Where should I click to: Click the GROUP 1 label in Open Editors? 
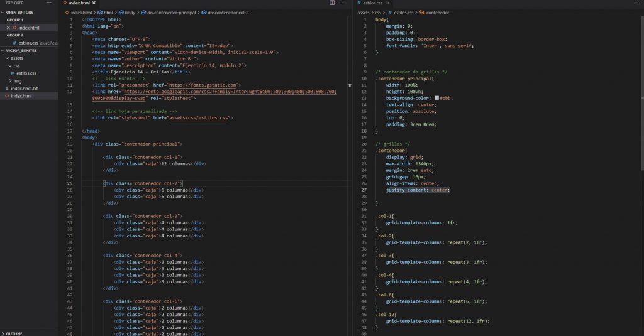(15, 19)
